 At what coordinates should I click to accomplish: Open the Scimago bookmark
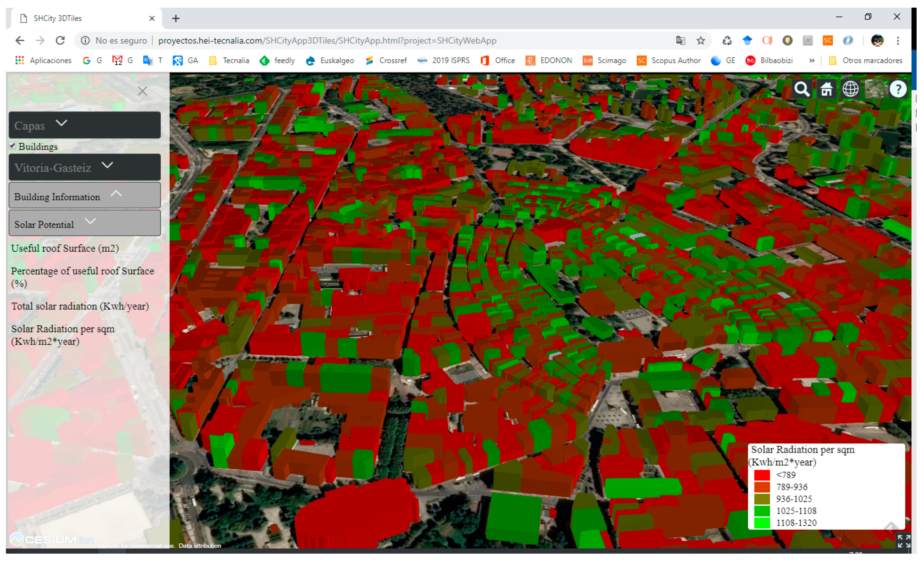(x=605, y=60)
